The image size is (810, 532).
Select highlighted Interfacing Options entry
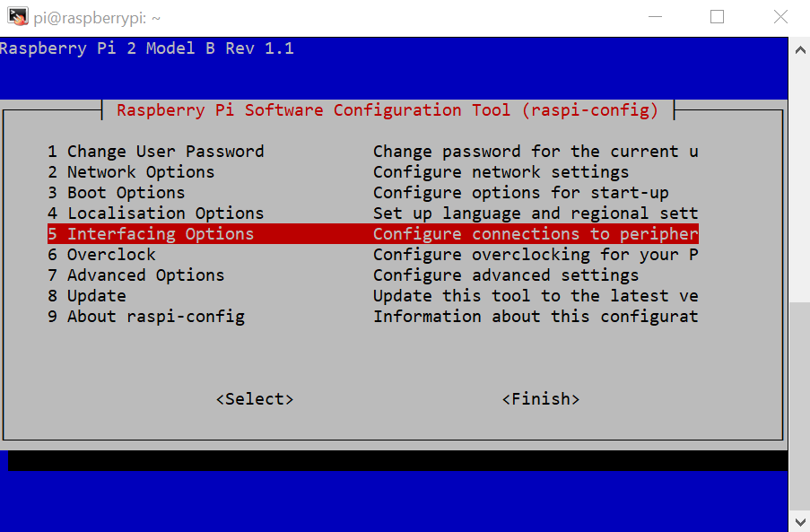coord(151,234)
